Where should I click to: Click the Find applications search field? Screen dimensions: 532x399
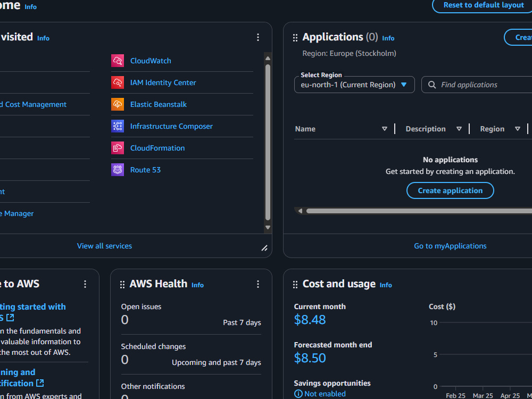[476, 85]
